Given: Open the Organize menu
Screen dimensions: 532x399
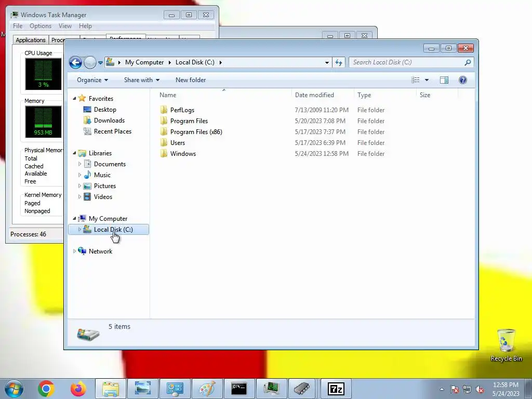Looking at the screenshot, I should (92, 80).
